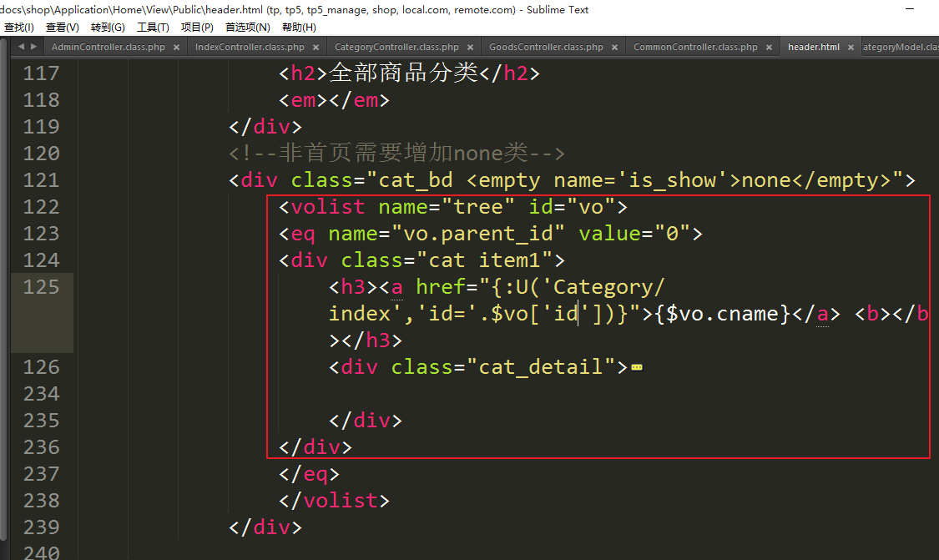Open the 转到(G) Goto menu

pyautogui.click(x=108, y=28)
